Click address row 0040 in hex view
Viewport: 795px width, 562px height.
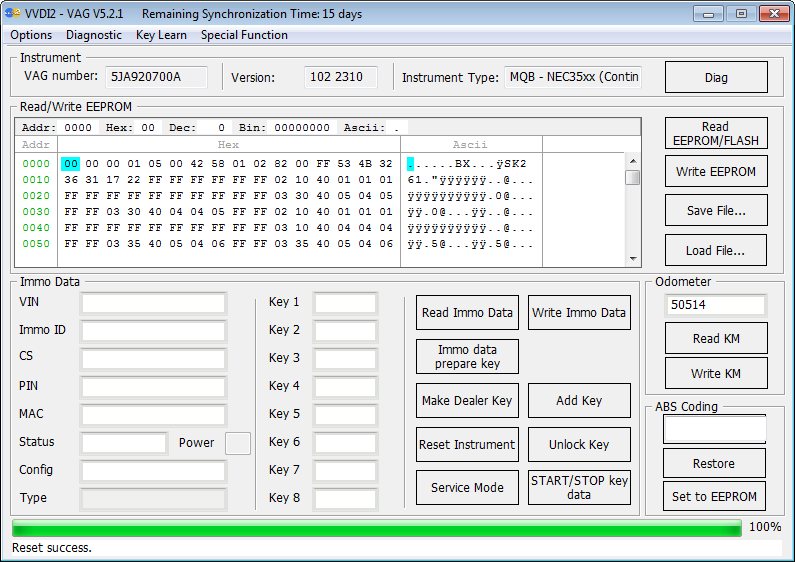coord(36,228)
